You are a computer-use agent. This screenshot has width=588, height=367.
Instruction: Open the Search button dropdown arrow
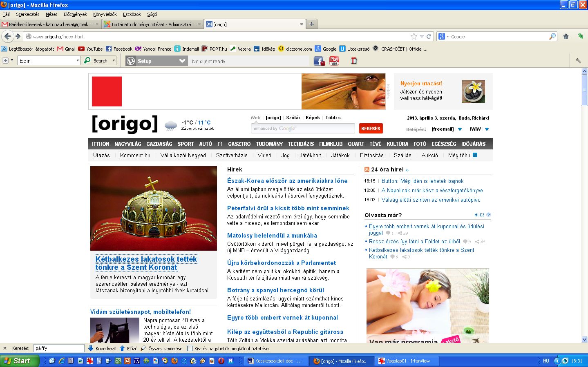coord(114,60)
